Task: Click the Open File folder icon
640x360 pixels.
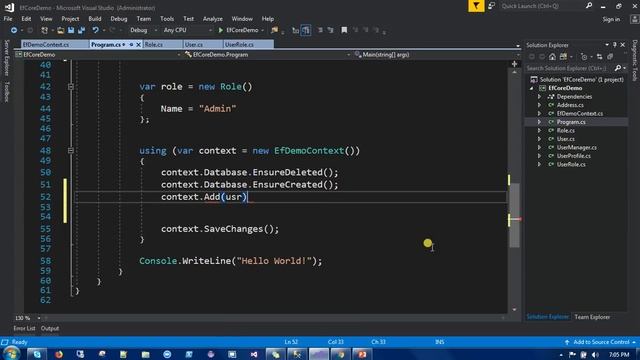Action: (x=60, y=30)
